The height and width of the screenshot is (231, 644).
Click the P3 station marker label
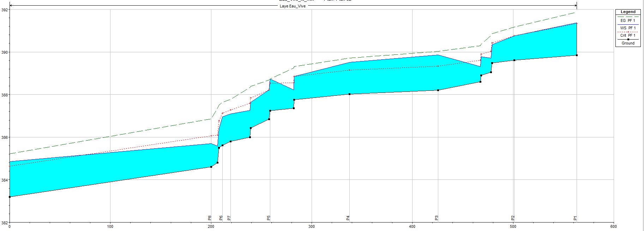pos(437,218)
